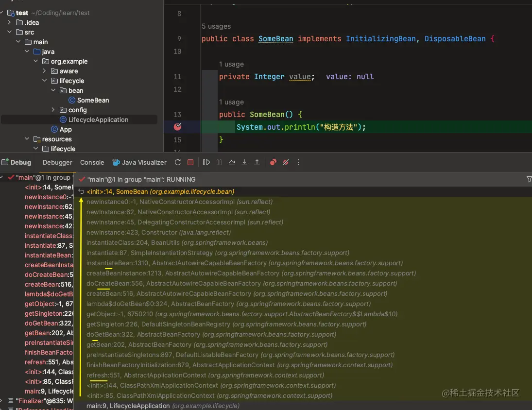Click InitializingBean interface name in code
The height and width of the screenshot is (410, 532).
[381, 39]
